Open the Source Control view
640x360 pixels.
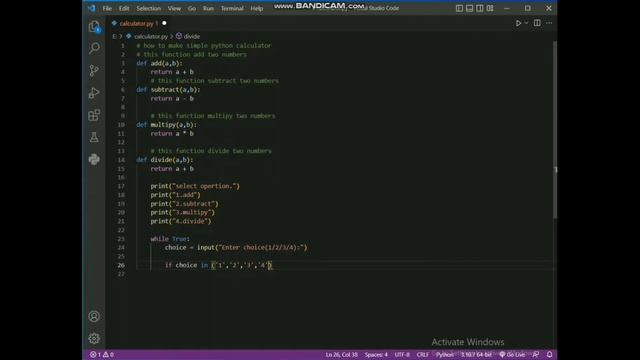pyautogui.click(x=94, y=71)
